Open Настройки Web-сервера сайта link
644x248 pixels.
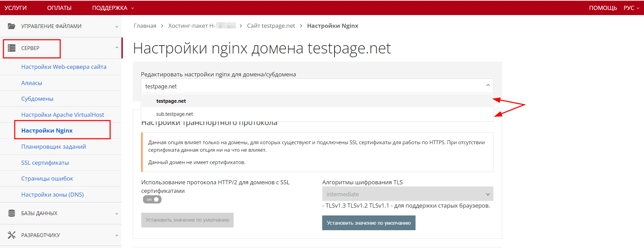point(64,67)
